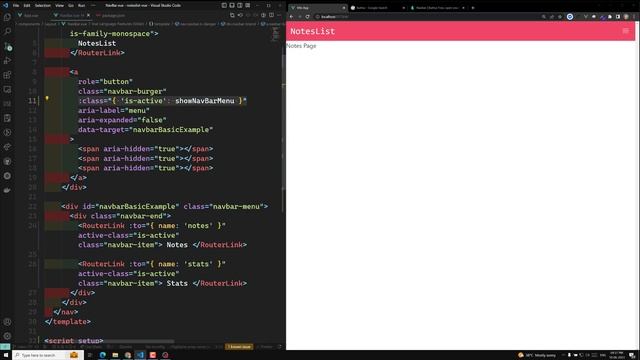Switch to the third browser tab
640x360 pixels.
point(438,8)
